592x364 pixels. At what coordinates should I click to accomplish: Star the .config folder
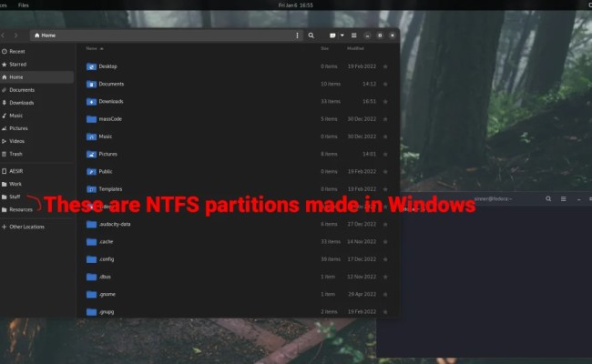385,259
